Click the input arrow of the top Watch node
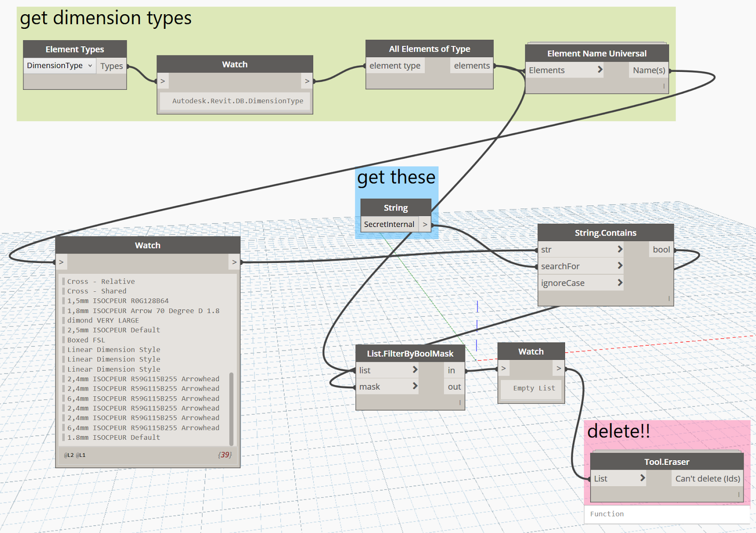The width and height of the screenshot is (756, 533). pyautogui.click(x=163, y=81)
